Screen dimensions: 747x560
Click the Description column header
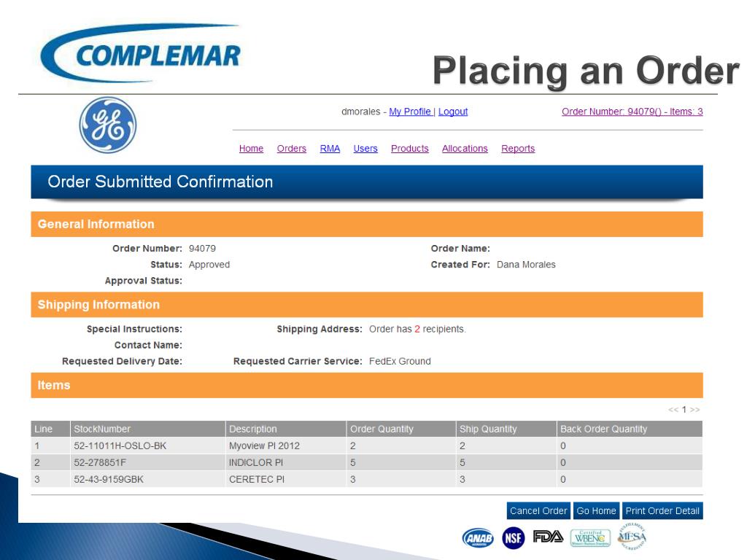click(286, 429)
